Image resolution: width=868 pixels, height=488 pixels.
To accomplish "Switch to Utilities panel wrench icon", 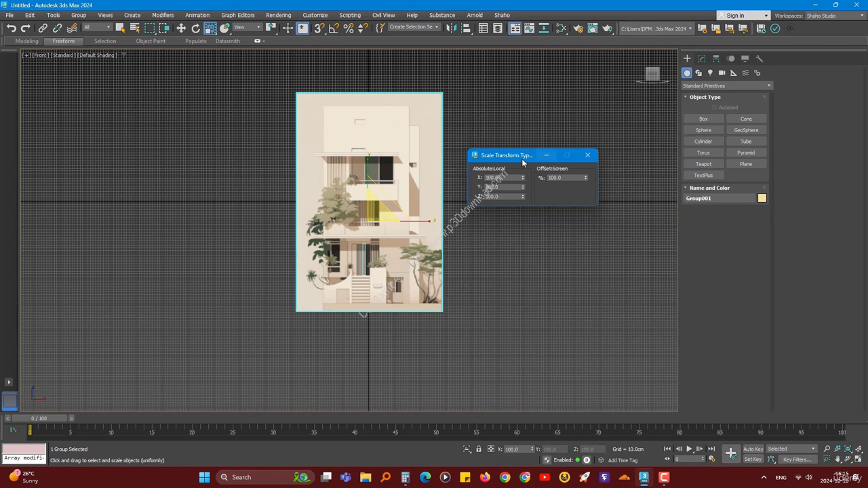I will [x=759, y=58].
